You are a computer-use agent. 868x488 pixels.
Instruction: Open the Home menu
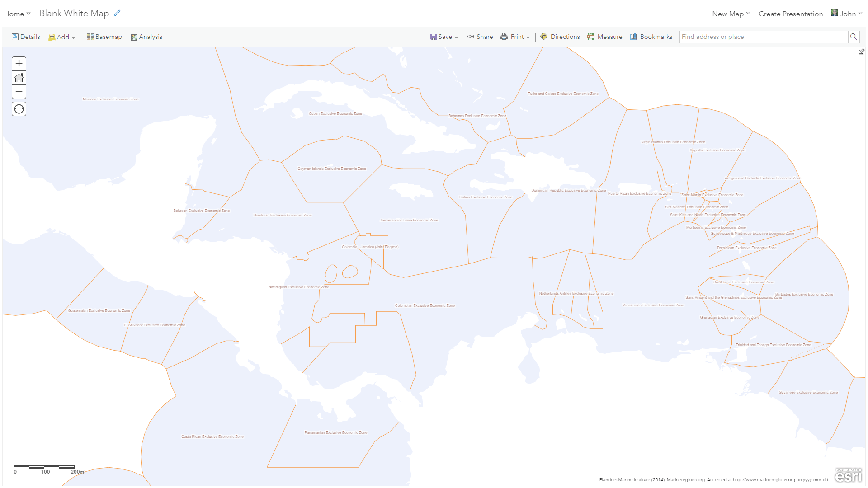(17, 14)
